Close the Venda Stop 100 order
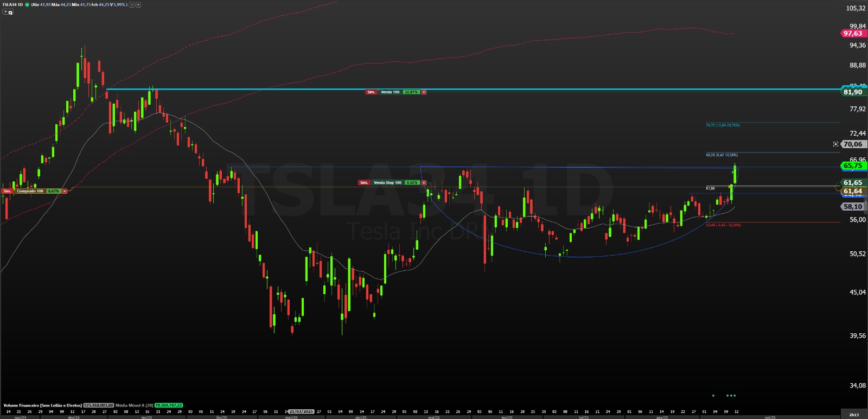 [424, 183]
